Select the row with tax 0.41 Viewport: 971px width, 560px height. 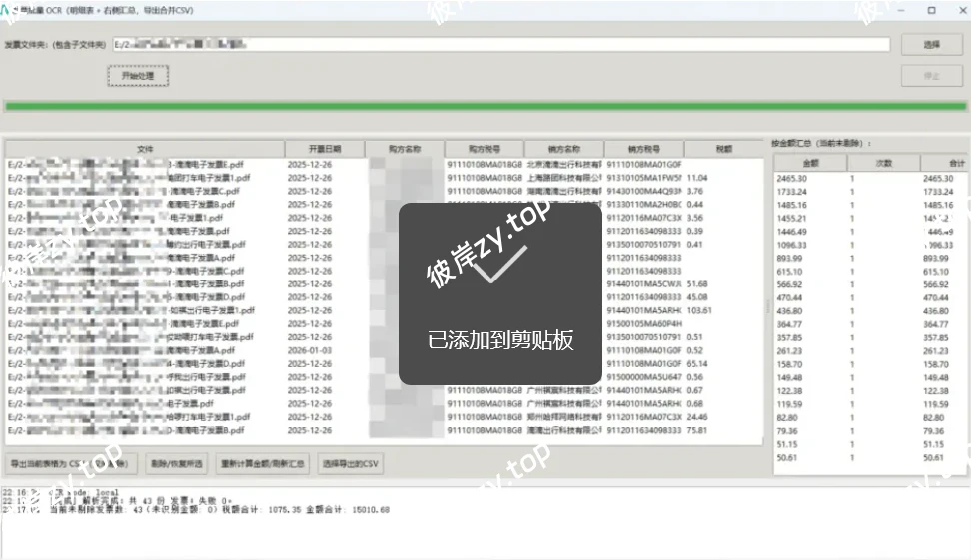click(384, 245)
